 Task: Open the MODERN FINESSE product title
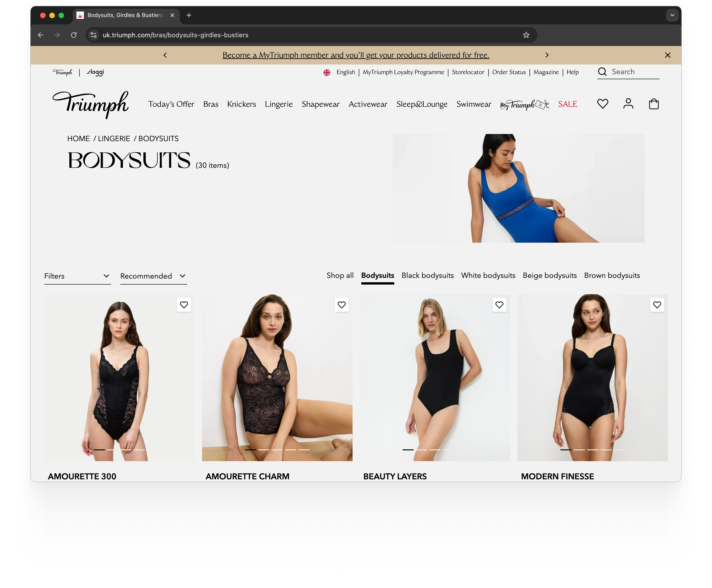click(x=557, y=477)
